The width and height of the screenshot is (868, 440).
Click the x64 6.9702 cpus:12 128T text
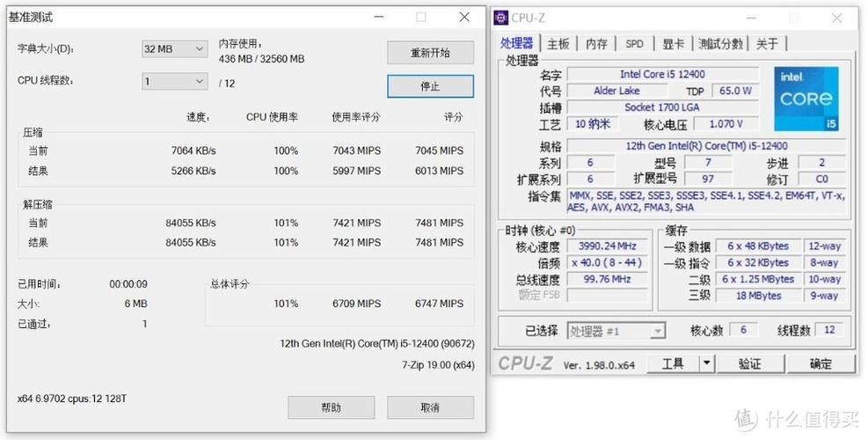(x=72, y=399)
